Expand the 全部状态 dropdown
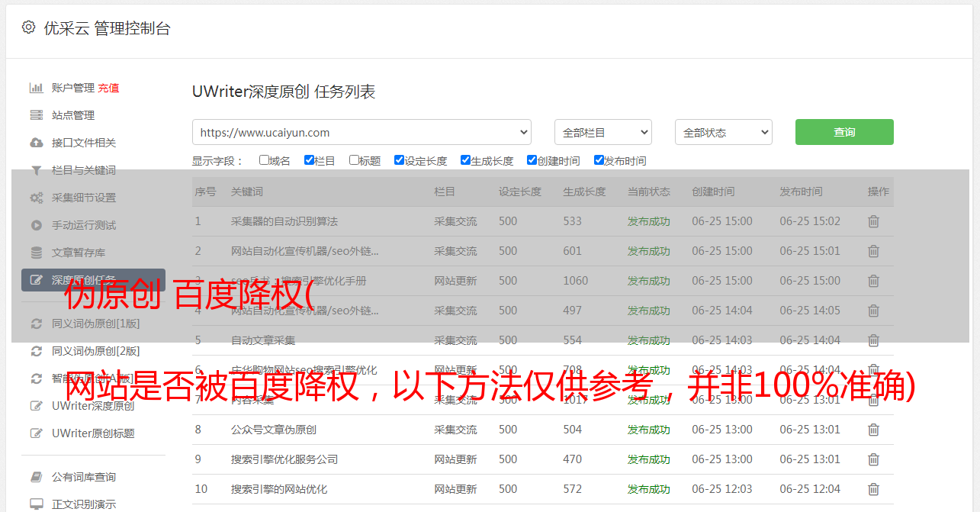 [723, 132]
